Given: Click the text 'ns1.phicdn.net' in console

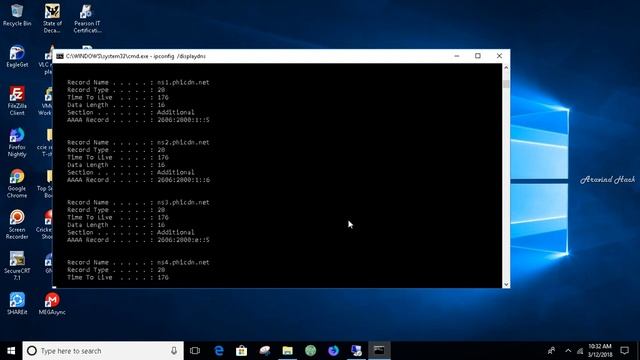Looking at the screenshot, I should pos(183,82).
